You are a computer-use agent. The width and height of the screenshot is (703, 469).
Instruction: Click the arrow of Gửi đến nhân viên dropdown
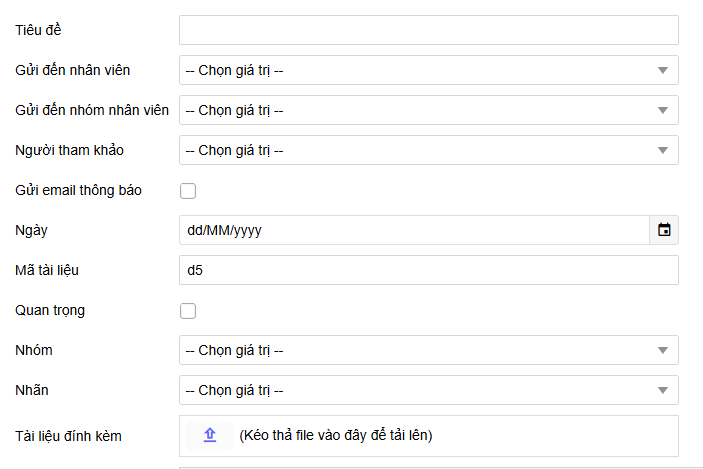coord(662,70)
